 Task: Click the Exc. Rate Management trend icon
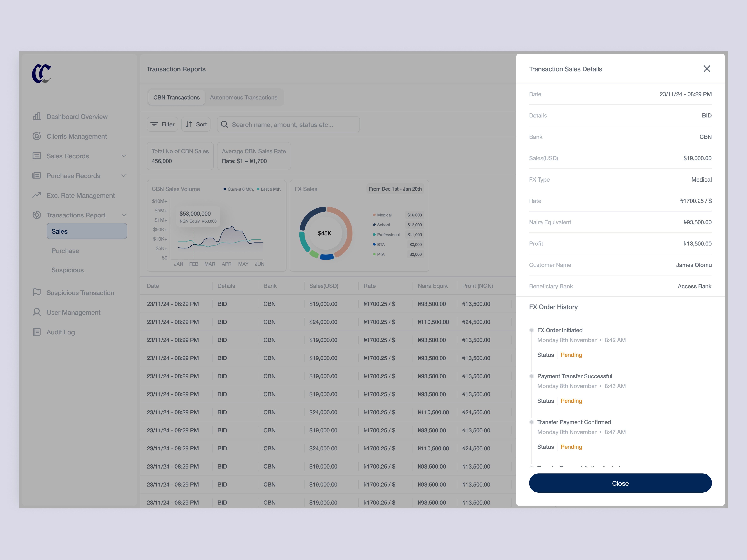coord(37,195)
